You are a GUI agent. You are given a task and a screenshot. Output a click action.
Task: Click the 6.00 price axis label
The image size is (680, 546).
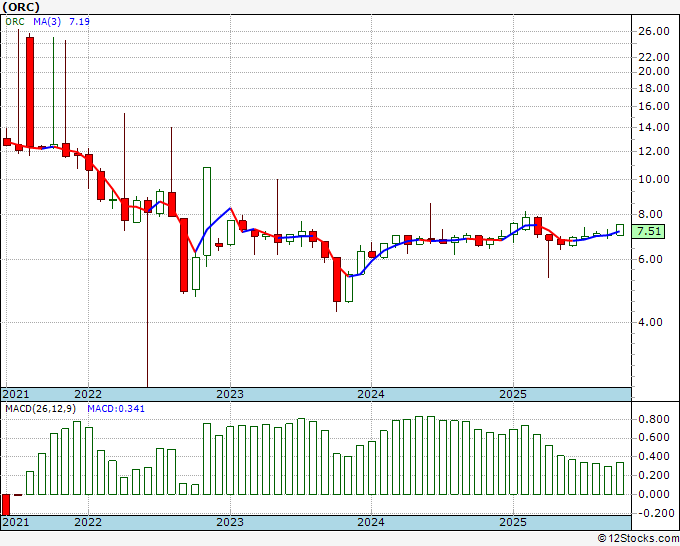(650, 259)
